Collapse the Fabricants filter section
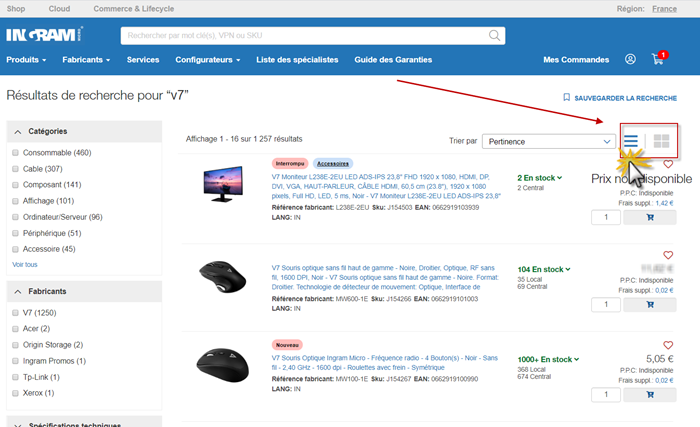 84,291
